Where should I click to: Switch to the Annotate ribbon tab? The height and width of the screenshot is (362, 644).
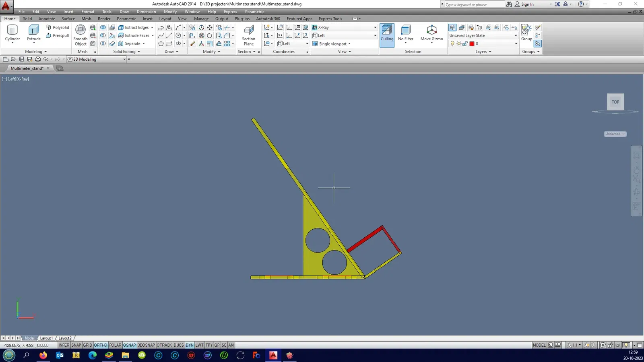[x=47, y=19]
